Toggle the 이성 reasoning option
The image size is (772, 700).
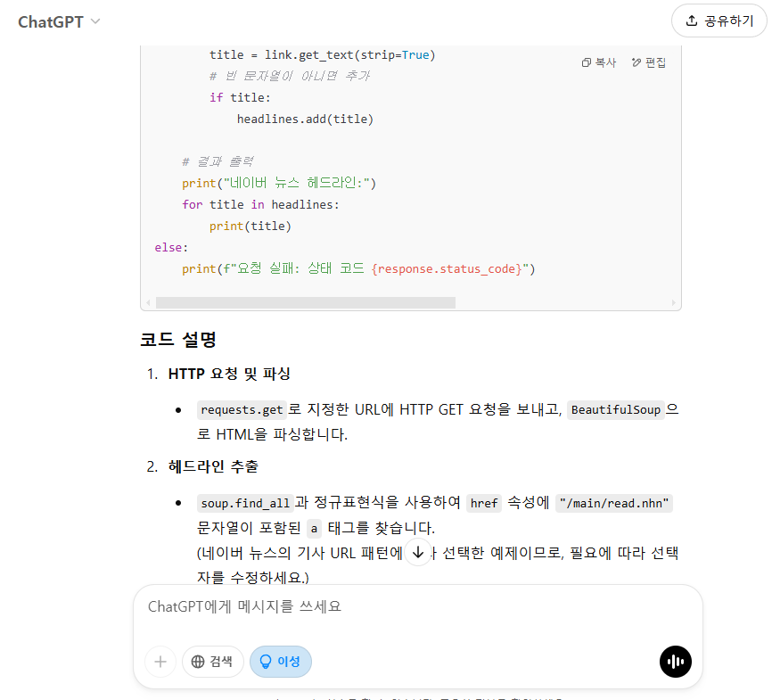pos(281,662)
